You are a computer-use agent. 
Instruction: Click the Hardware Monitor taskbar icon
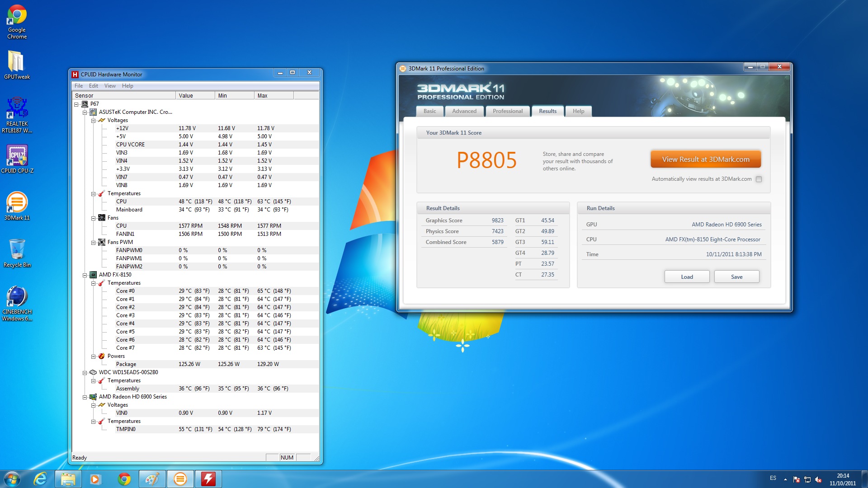(208, 479)
